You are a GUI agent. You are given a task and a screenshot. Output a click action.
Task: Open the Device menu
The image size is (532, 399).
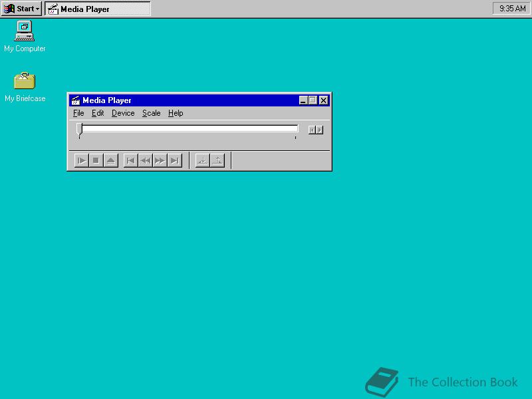point(123,113)
